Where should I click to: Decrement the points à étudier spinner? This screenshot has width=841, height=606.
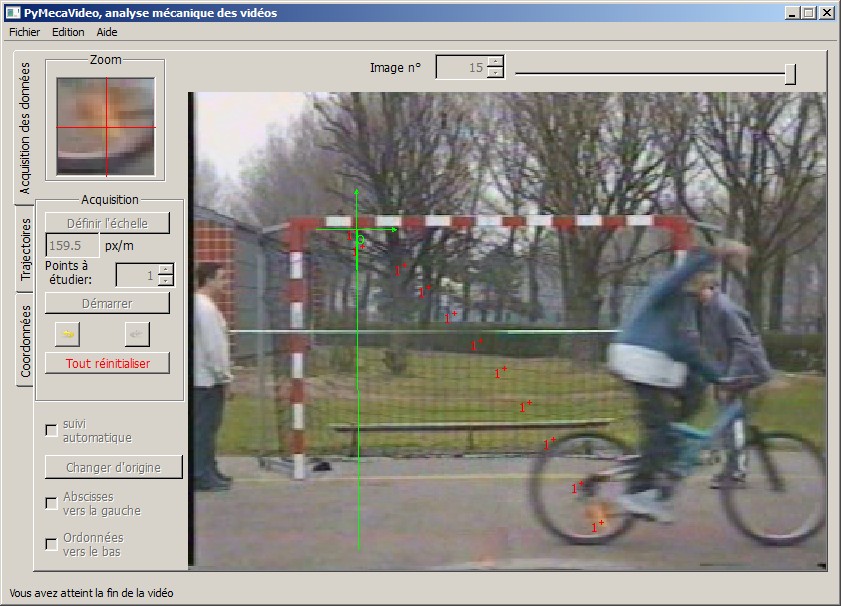click(x=166, y=280)
